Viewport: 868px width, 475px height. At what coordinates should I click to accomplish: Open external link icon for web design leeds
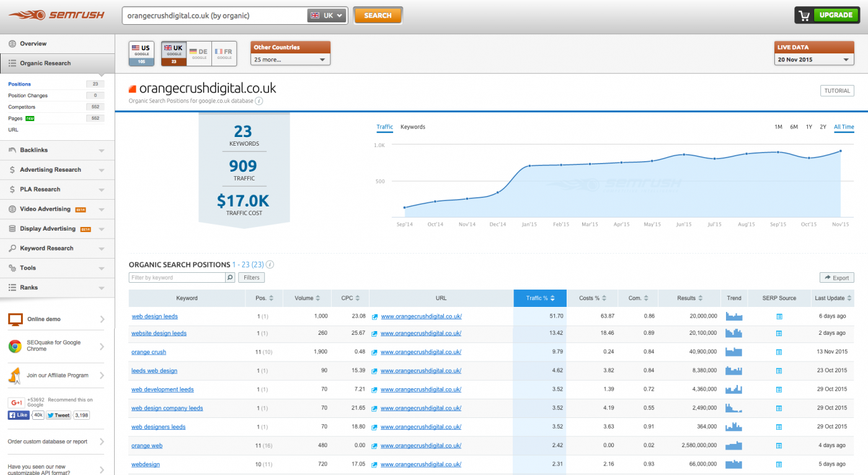(x=375, y=317)
